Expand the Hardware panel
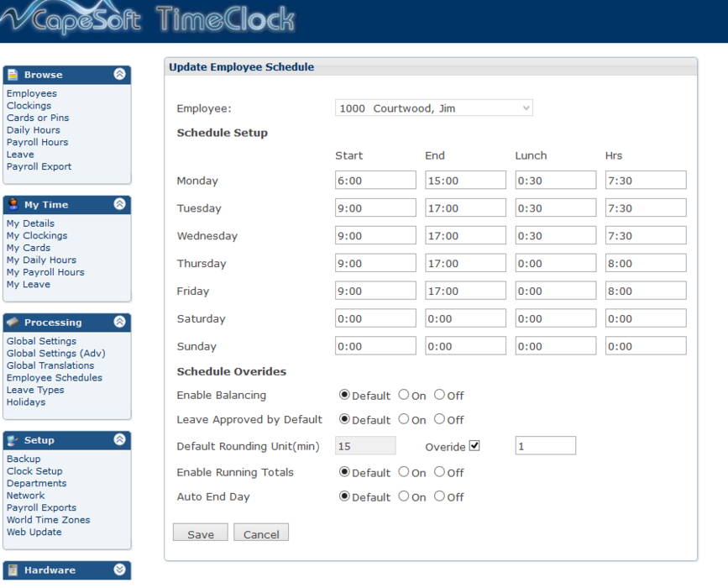Screen dimensions: 728x588 (120, 570)
